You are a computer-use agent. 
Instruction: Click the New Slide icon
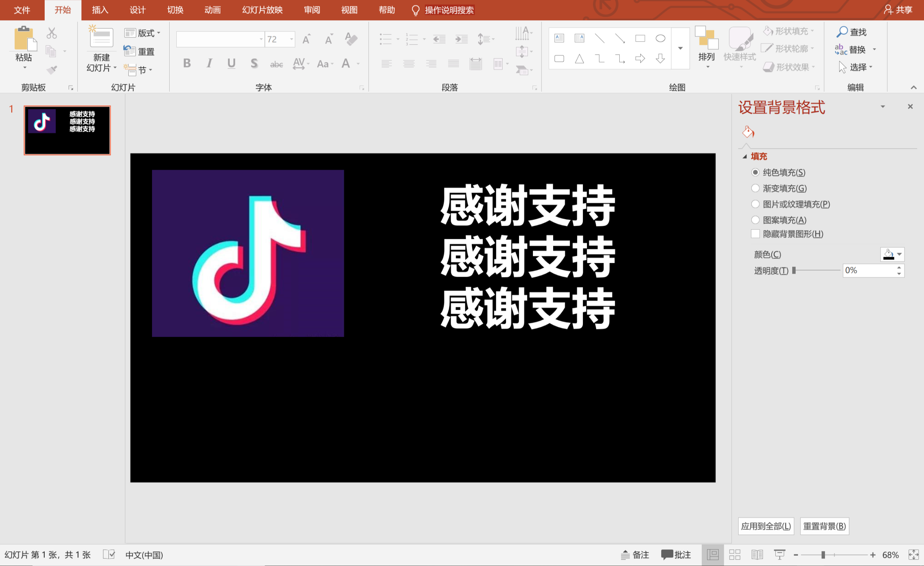click(x=101, y=37)
